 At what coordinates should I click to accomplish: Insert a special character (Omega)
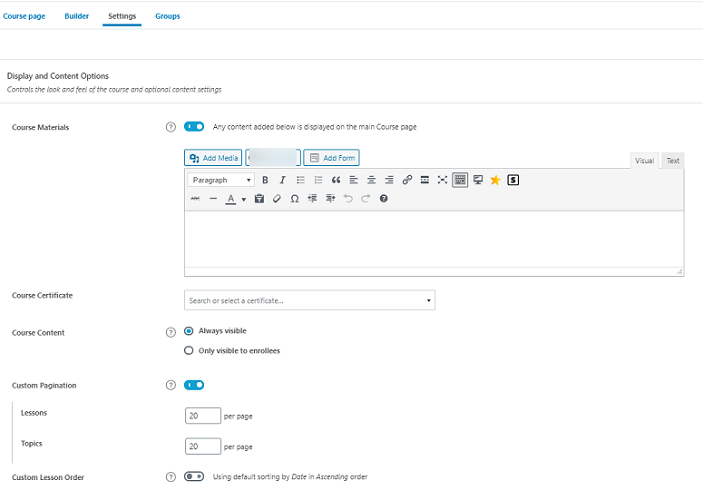[x=295, y=198]
